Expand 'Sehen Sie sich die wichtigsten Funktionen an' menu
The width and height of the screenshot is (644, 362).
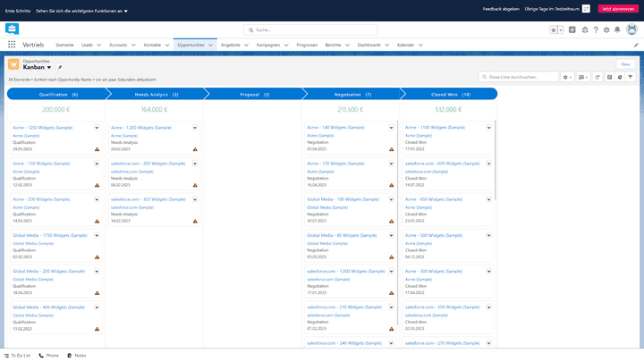[x=81, y=11]
